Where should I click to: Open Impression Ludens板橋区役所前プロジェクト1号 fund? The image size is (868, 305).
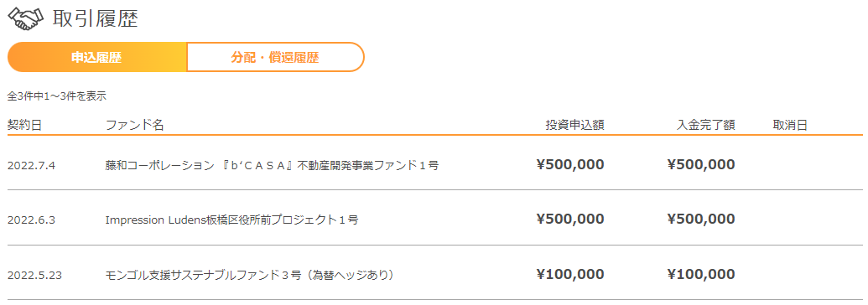pos(231,220)
